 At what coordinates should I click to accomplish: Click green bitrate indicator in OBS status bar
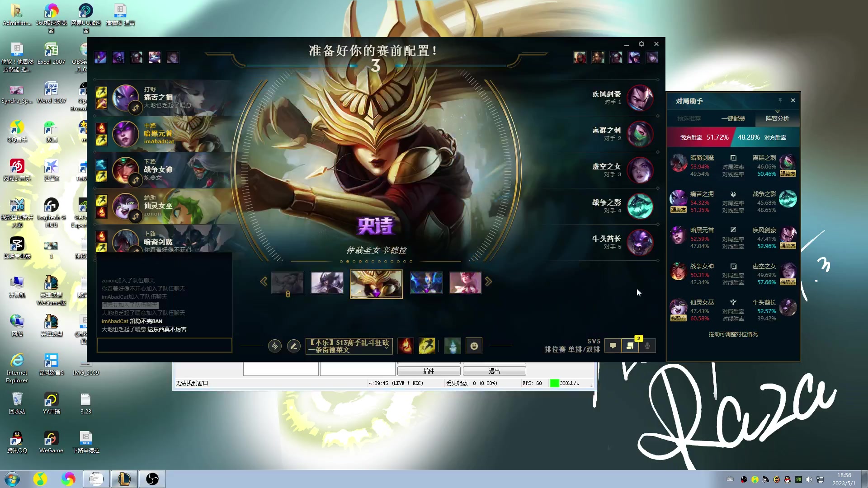tap(554, 383)
